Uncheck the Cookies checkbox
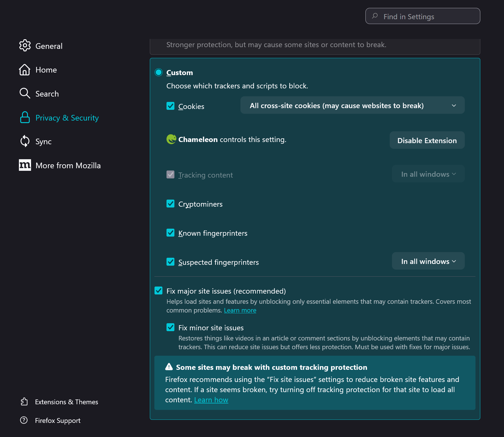 click(170, 106)
